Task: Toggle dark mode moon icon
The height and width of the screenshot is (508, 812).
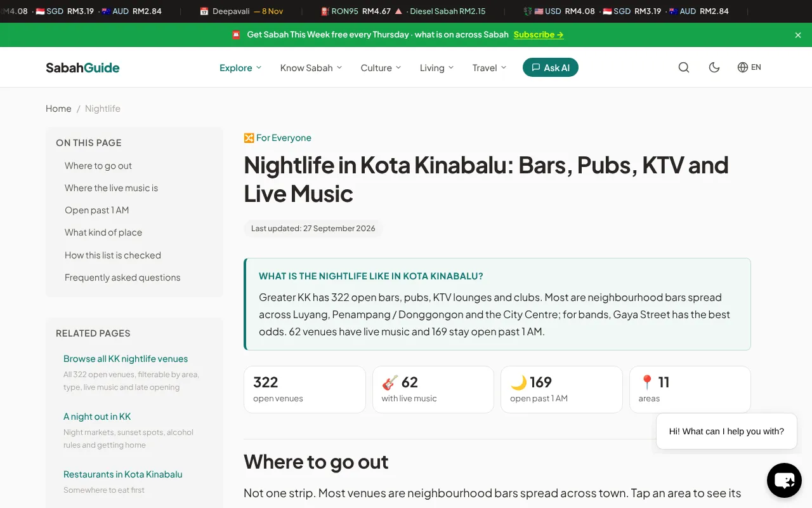Action: pos(714,67)
